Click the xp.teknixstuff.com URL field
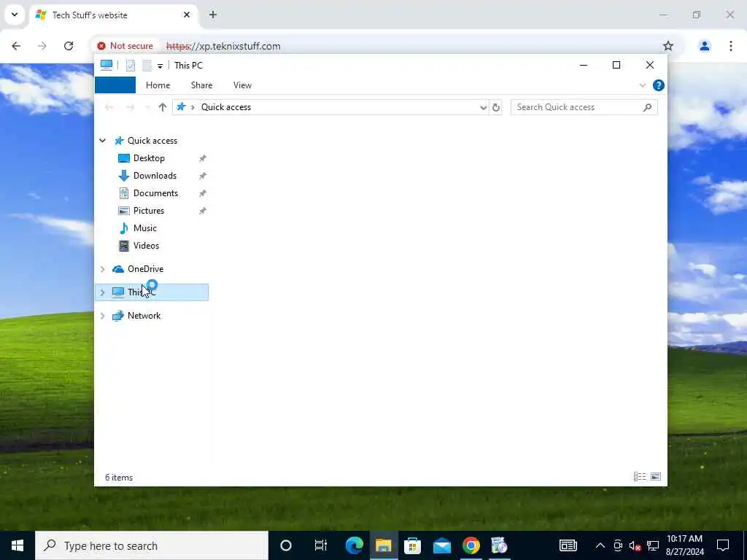This screenshot has height=560, width=747. click(223, 46)
